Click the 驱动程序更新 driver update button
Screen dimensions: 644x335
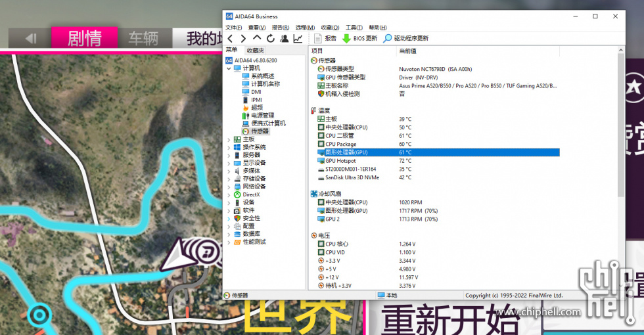(406, 38)
